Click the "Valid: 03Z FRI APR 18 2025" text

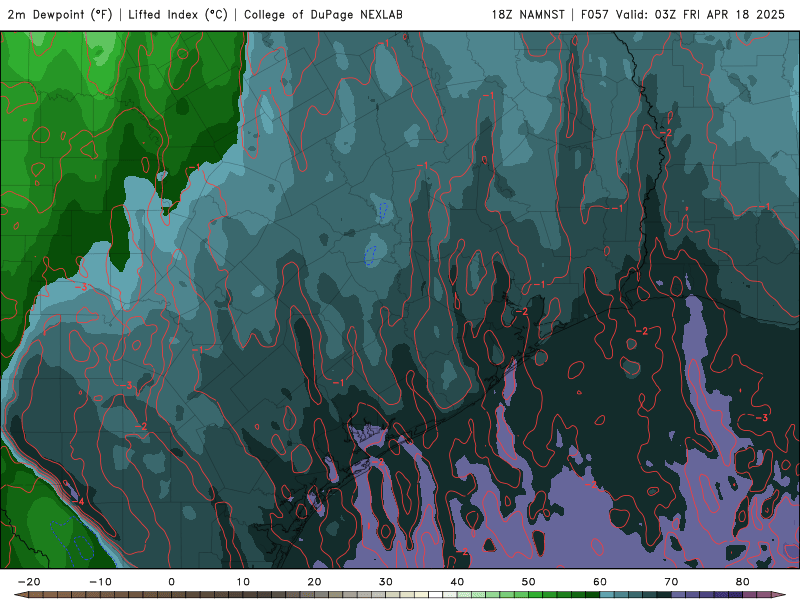pyautogui.click(x=700, y=14)
